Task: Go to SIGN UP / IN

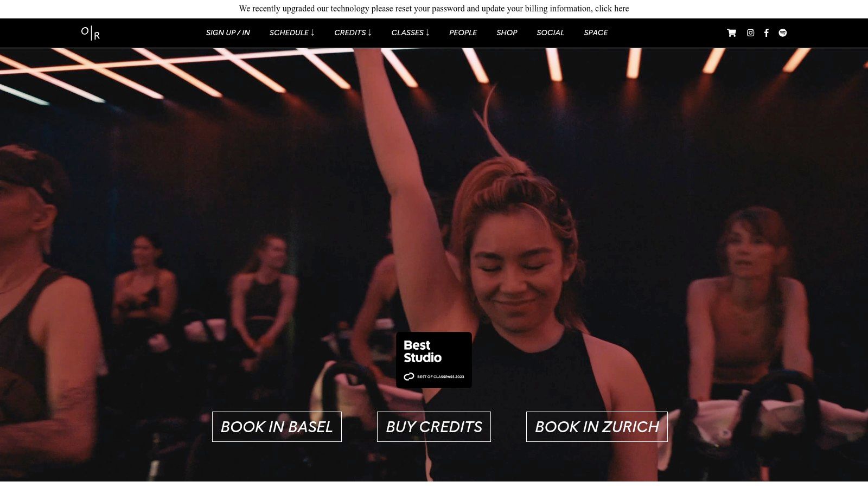Action: [228, 33]
